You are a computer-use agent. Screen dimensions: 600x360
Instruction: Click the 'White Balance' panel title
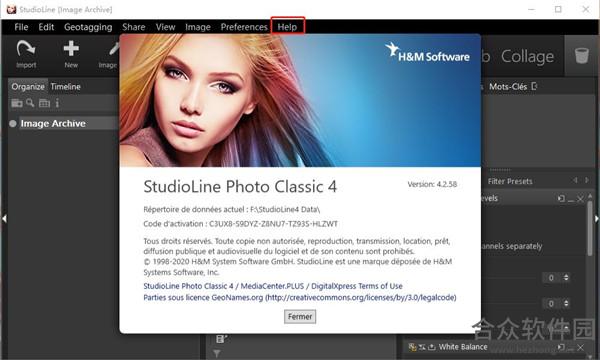coord(463,347)
